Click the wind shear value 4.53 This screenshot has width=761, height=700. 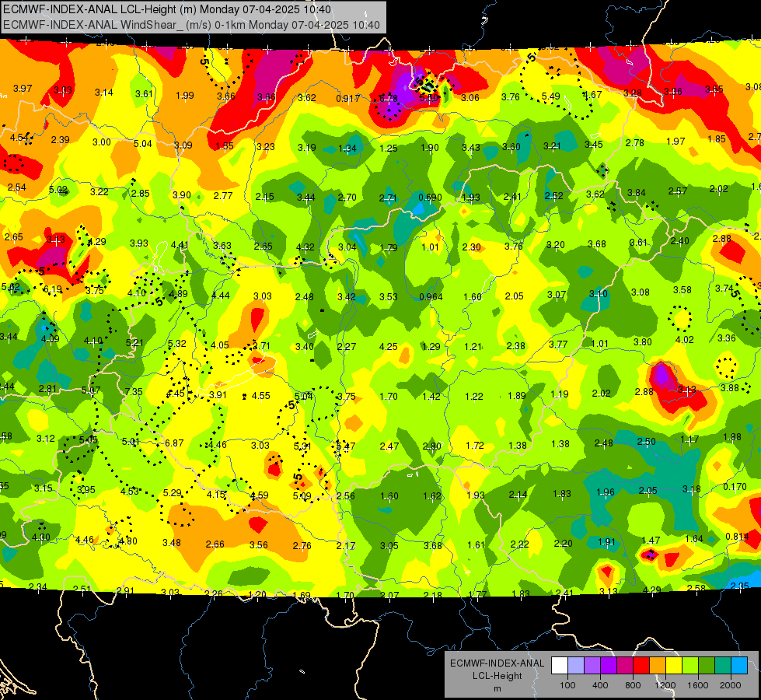[130, 491]
